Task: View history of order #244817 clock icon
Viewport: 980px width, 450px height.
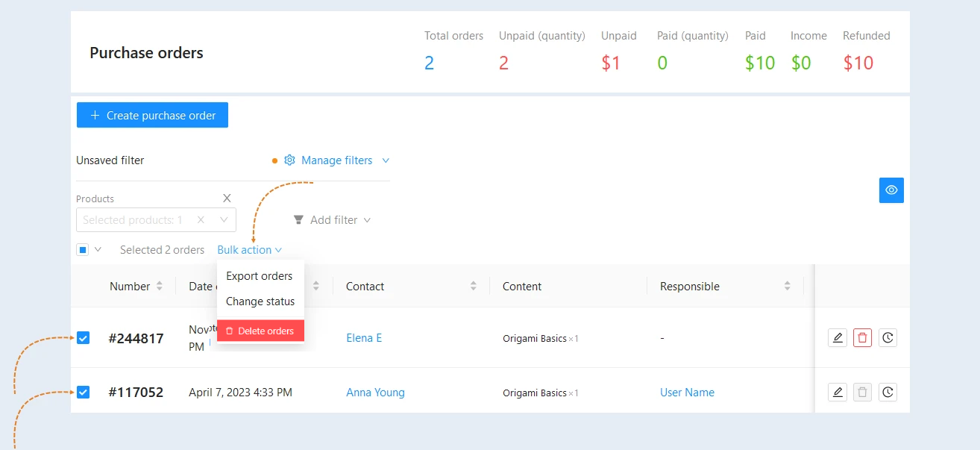Action: [x=888, y=338]
